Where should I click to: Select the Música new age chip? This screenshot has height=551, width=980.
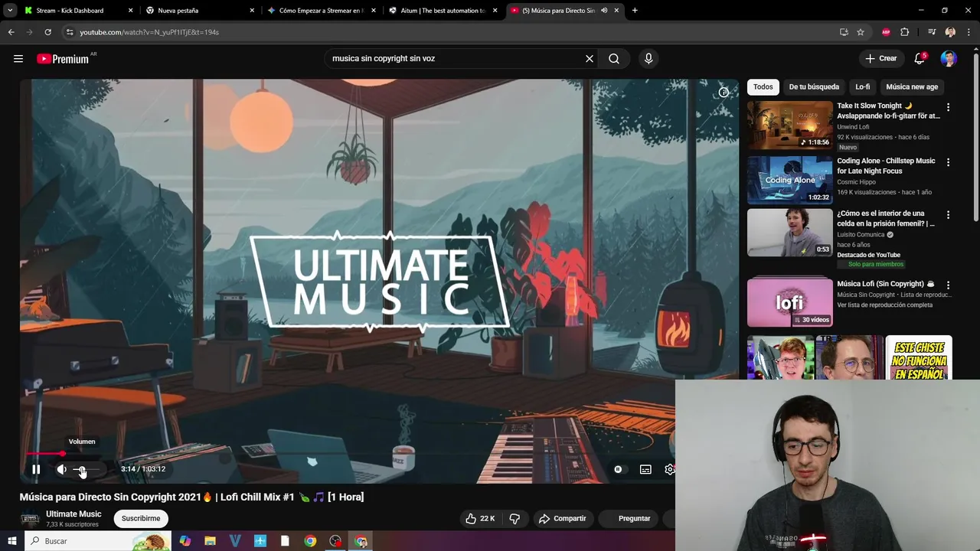pos(912,86)
